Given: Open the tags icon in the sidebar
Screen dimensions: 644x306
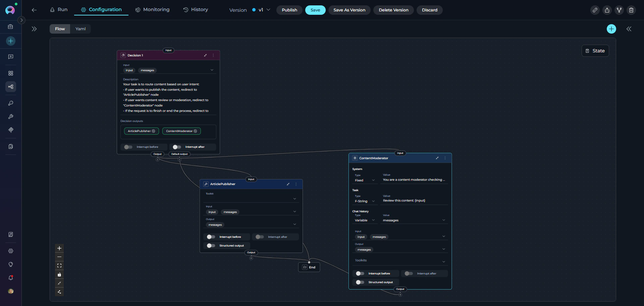Looking at the screenshot, I should coord(11,130).
